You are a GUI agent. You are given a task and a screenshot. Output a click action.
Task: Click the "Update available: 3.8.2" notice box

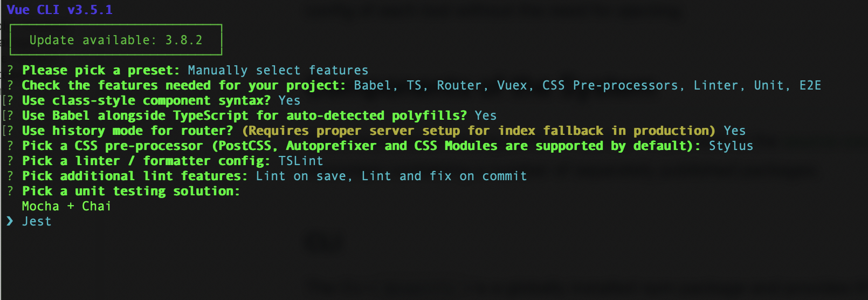[x=116, y=40]
